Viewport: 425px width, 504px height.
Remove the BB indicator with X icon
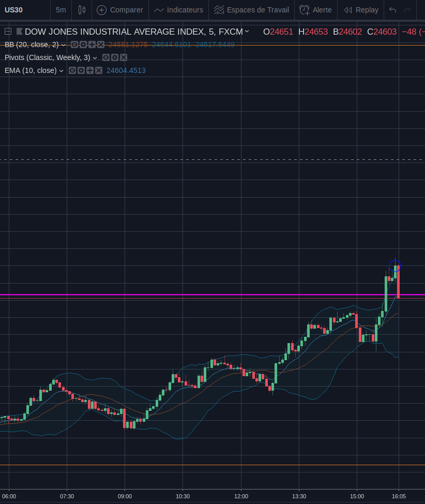tap(101, 45)
